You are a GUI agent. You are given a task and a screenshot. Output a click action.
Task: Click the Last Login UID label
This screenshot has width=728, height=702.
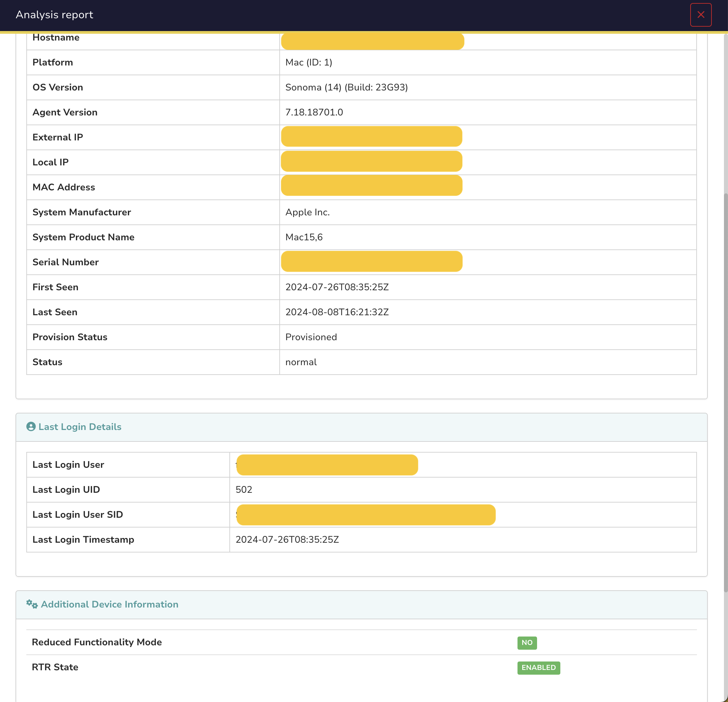(66, 489)
